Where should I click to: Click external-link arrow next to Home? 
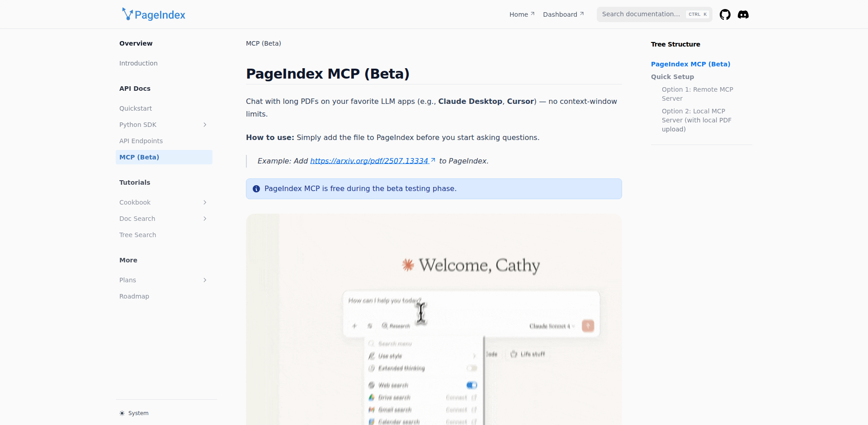pos(533,14)
